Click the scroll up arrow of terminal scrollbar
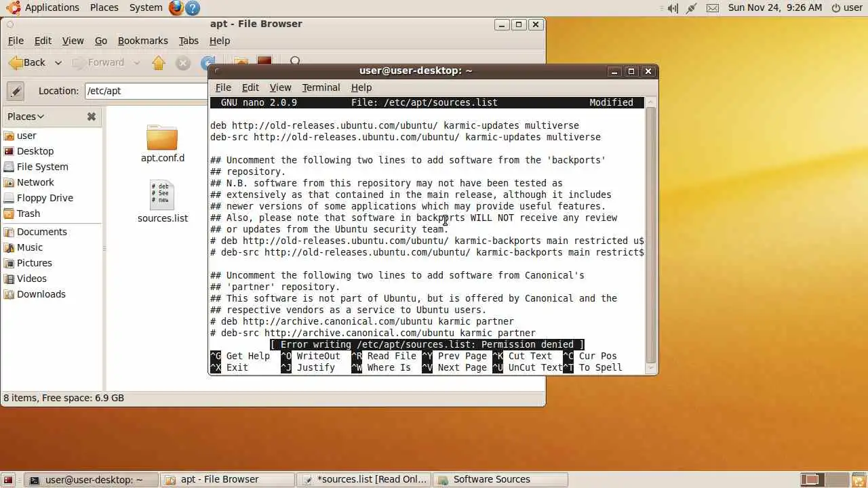The width and height of the screenshot is (868, 488). [651, 102]
